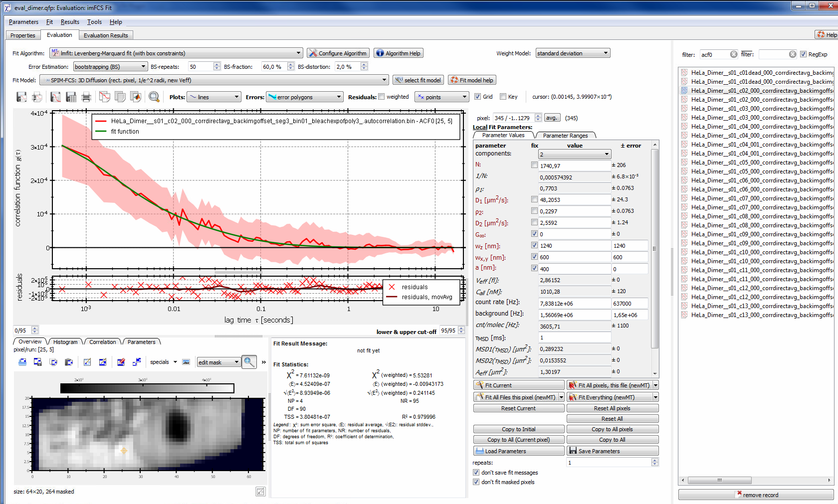Click the copy data to Matlab icon
Image resolution: width=838 pixels, height=504 pixels.
pos(135,97)
